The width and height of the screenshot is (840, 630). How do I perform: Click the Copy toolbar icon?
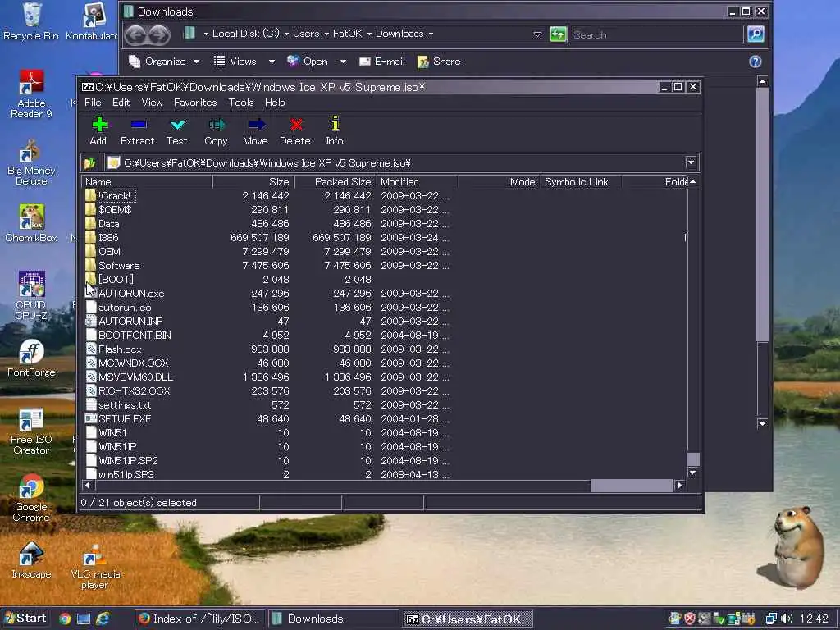216,131
